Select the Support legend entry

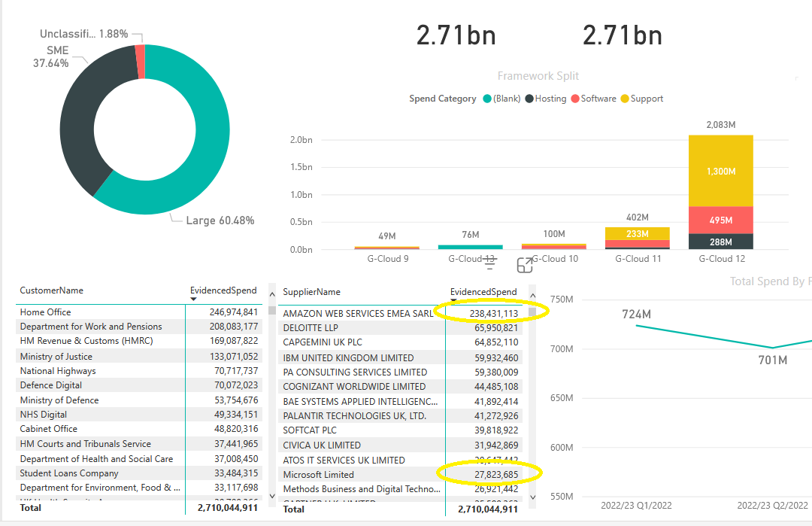641,99
